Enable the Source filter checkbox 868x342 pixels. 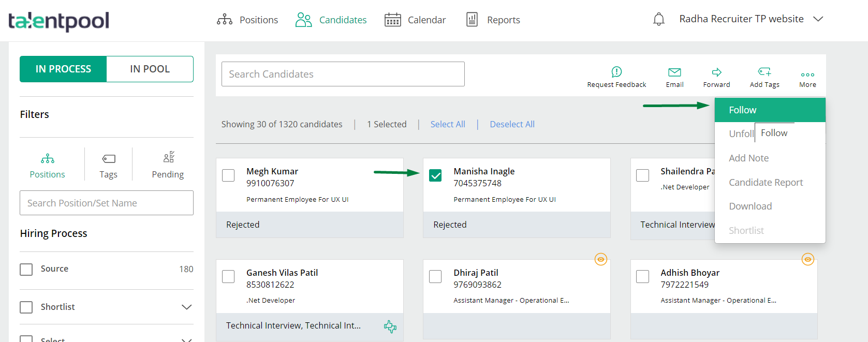[x=26, y=269]
